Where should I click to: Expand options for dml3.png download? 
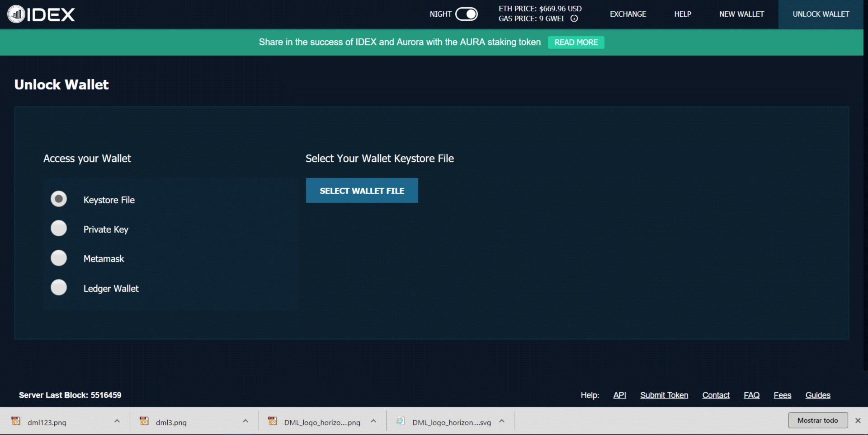[245, 421]
